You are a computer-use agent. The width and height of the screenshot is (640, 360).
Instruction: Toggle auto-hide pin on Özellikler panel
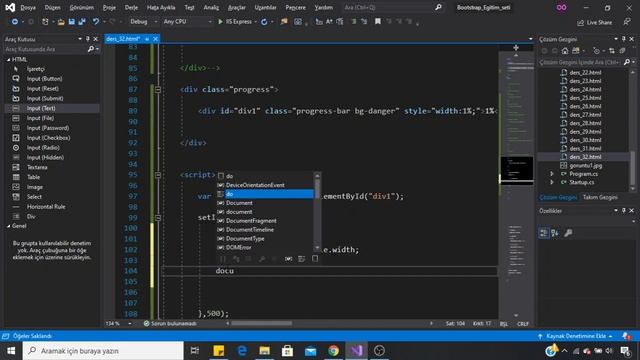(x=624, y=210)
